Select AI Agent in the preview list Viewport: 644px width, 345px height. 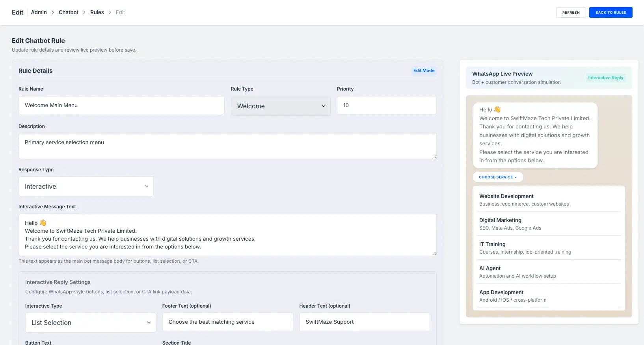point(549,272)
